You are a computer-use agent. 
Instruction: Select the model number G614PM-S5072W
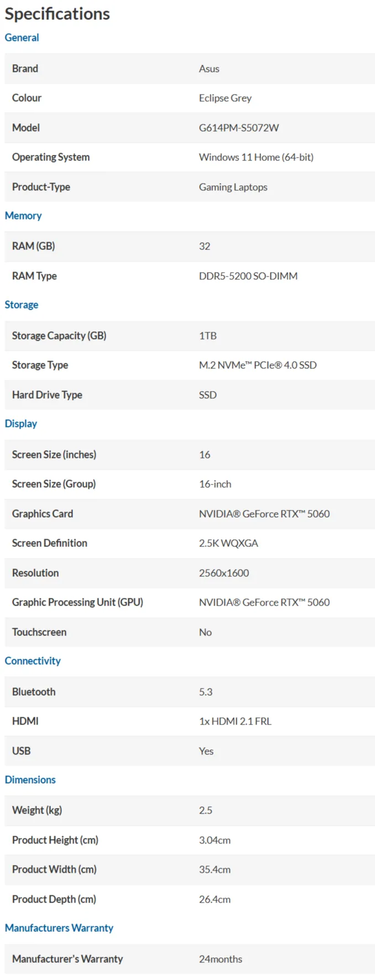[x=239, y=128]
